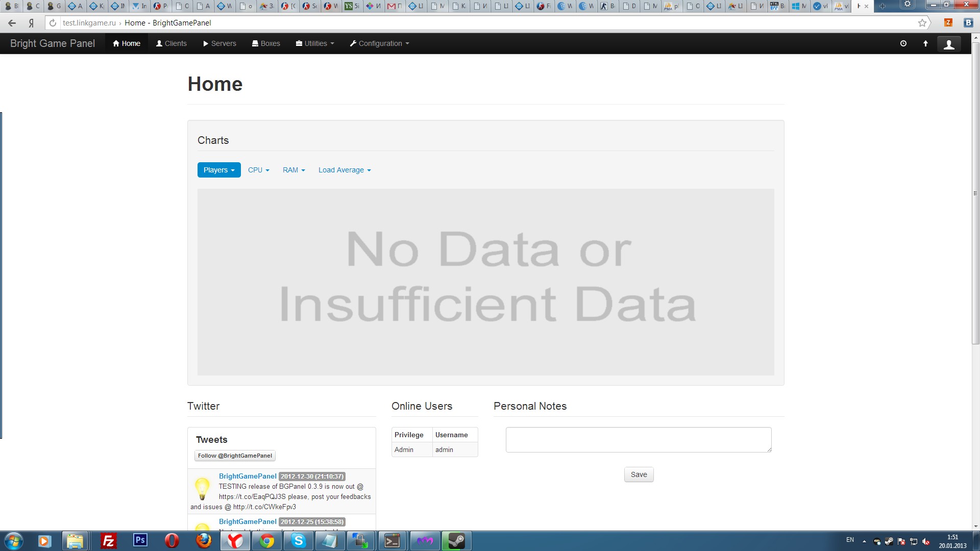The width and height of the screenshot is (980, 551).
Task: Open BrightGamePanel link on the 2012-12-25 tweet
Action: pyautogui.click(x=248, y=521)
